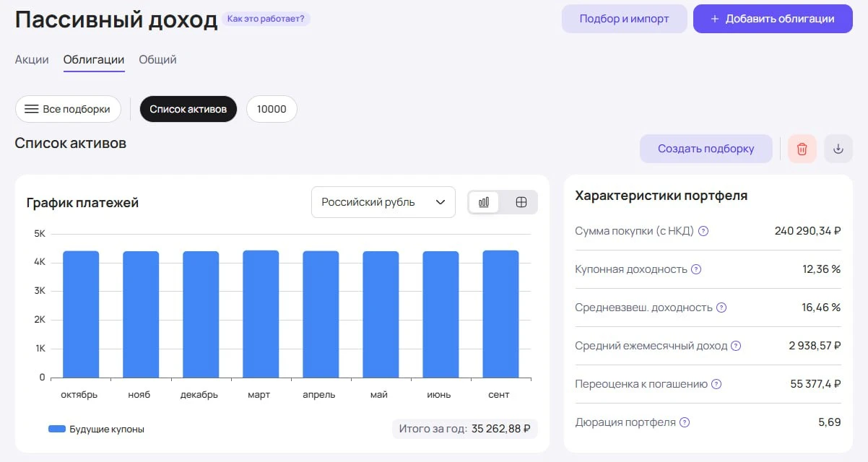868x462 pixels.
Task: Open the Общий tab
Action: point(157,60)
